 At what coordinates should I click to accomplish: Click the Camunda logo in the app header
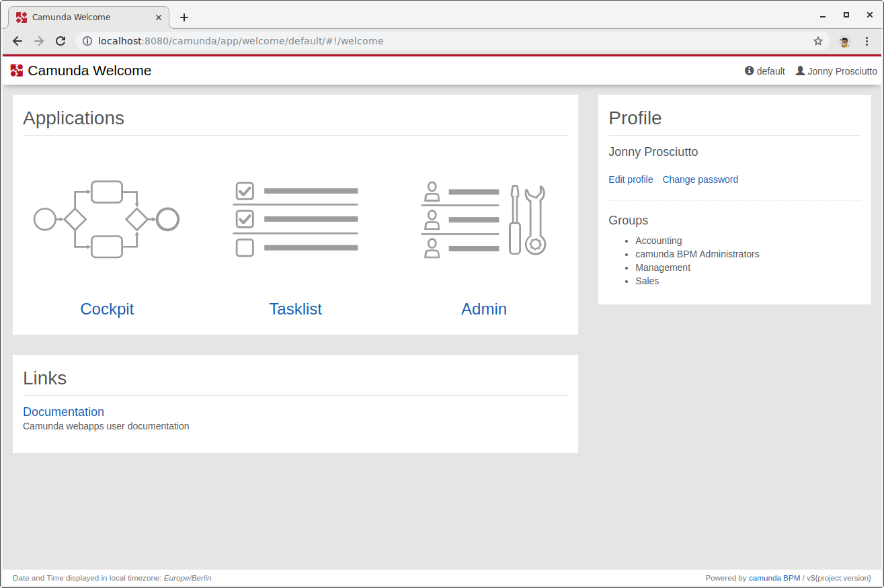click(x=17, y=71)
